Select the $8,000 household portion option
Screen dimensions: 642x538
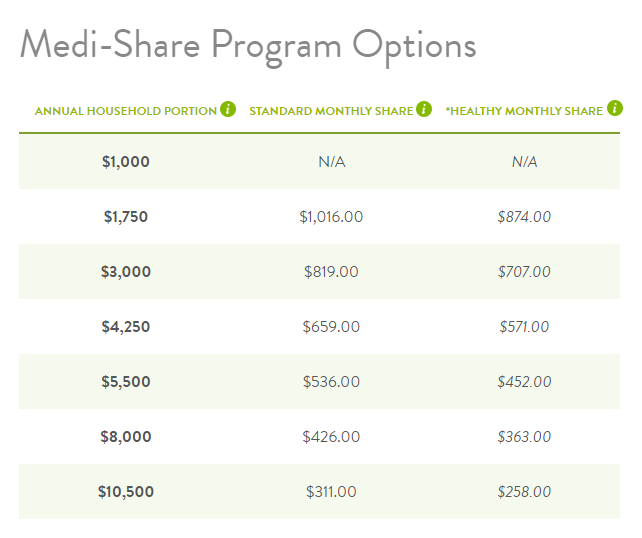[126, 436]
